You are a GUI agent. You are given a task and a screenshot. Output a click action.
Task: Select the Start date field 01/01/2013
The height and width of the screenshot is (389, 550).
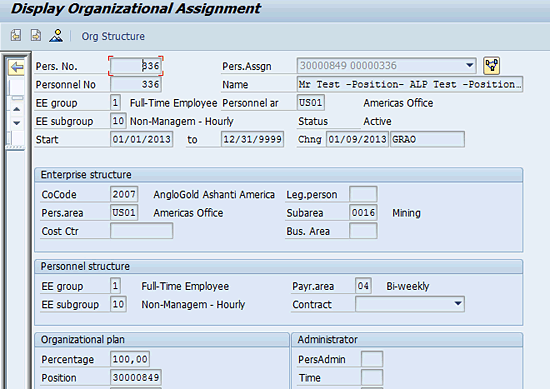coord(141,139)
